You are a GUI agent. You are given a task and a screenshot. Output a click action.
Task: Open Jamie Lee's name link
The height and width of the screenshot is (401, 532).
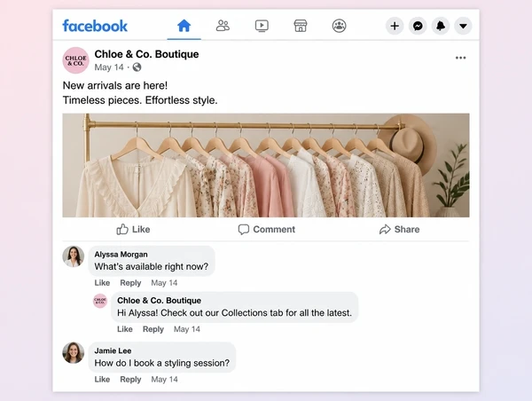point(113,350)
